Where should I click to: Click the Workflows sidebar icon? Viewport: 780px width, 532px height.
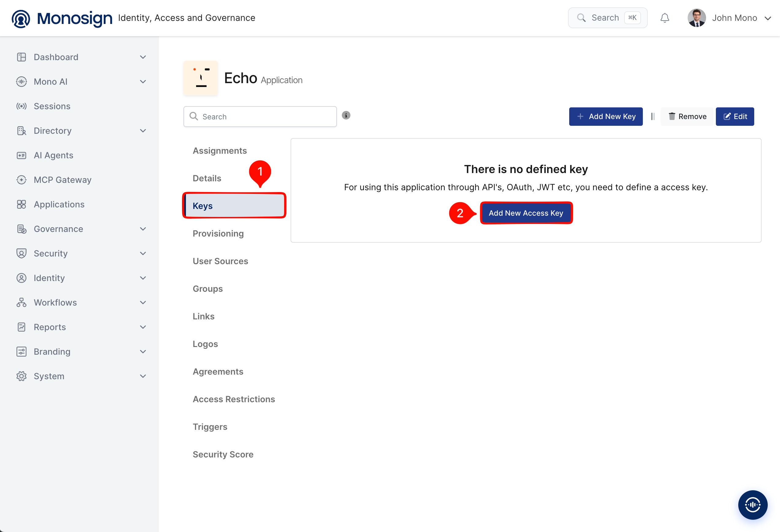pos(21,303)
